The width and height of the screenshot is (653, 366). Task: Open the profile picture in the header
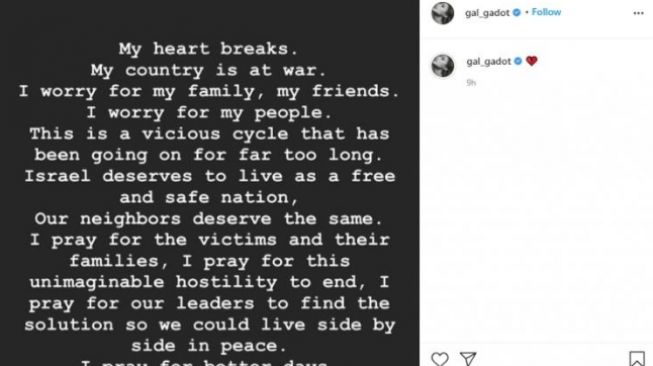[443, 13]
